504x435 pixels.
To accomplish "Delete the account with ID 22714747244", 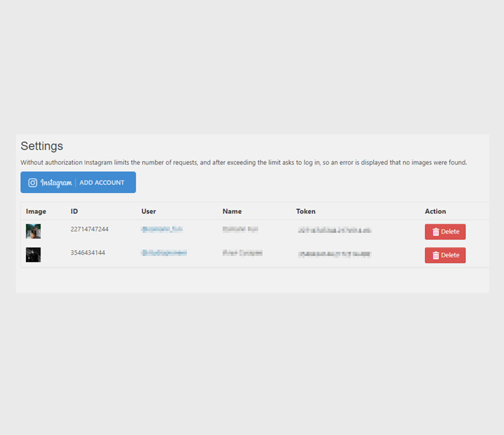I will [445, 231].
